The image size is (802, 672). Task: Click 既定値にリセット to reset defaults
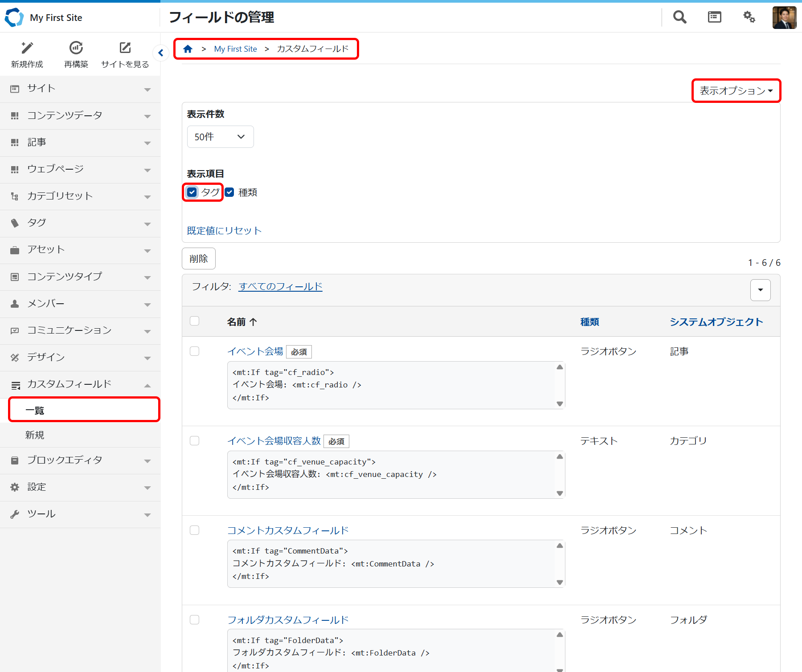(x=224, y=230)
